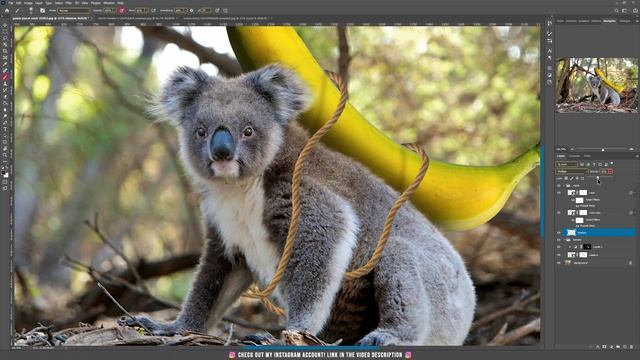Enable airbrush-style build-up
Screen dimensions: 640x360
tap(153, 10)
